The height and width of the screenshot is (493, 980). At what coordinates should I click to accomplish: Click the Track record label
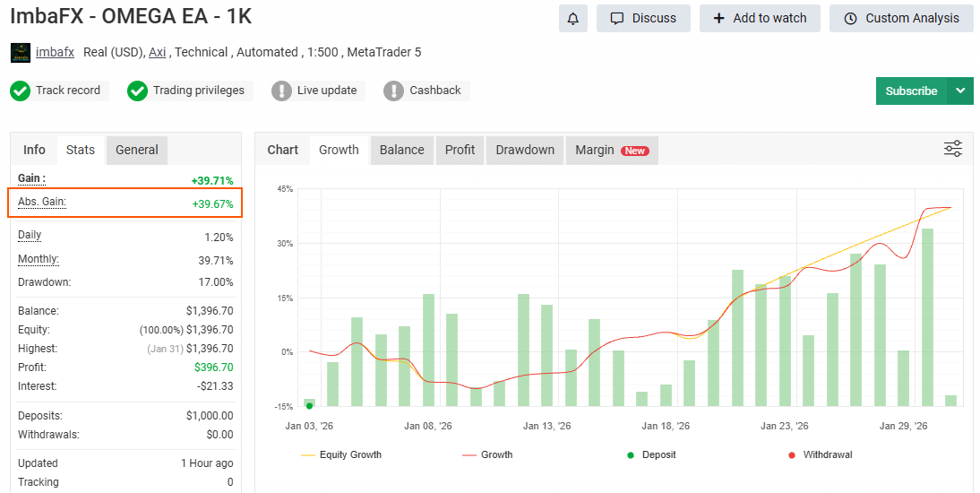[68, 91]
